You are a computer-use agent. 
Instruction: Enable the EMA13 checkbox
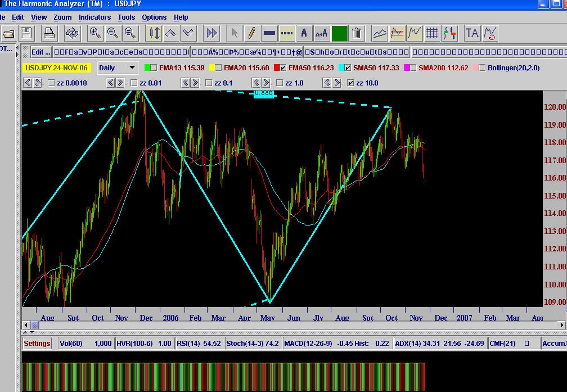154,68
